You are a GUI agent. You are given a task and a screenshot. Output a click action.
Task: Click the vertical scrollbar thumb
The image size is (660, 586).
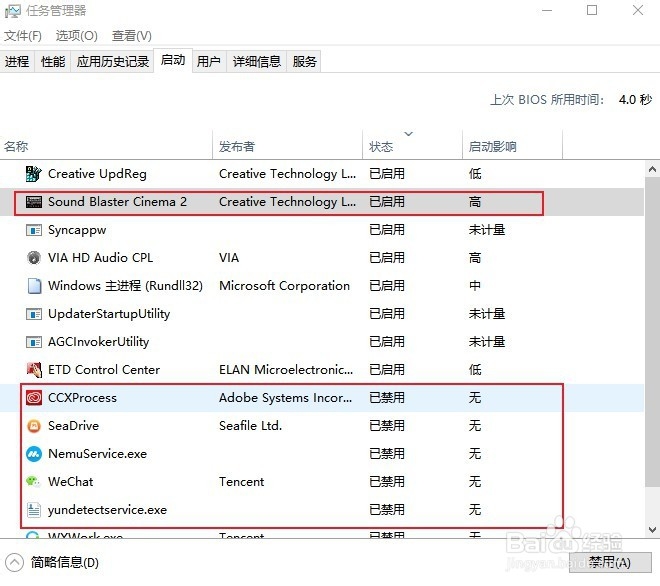click(652, 330)
